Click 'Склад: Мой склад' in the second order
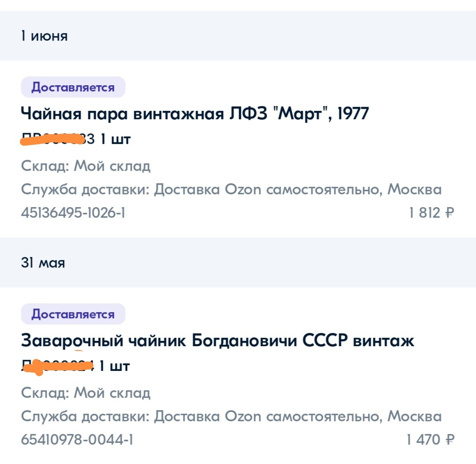 click(86, 392)
